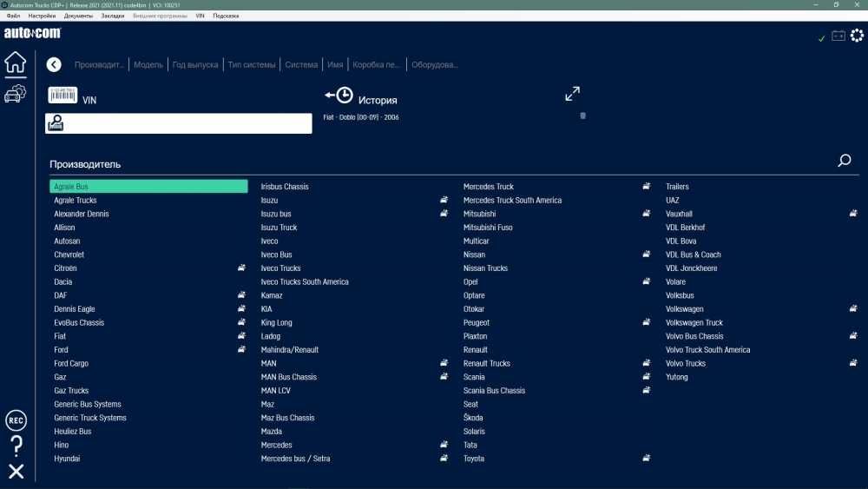Open the Файл menu
Screen dimensions: 868x489
click(x=13, y=16)
